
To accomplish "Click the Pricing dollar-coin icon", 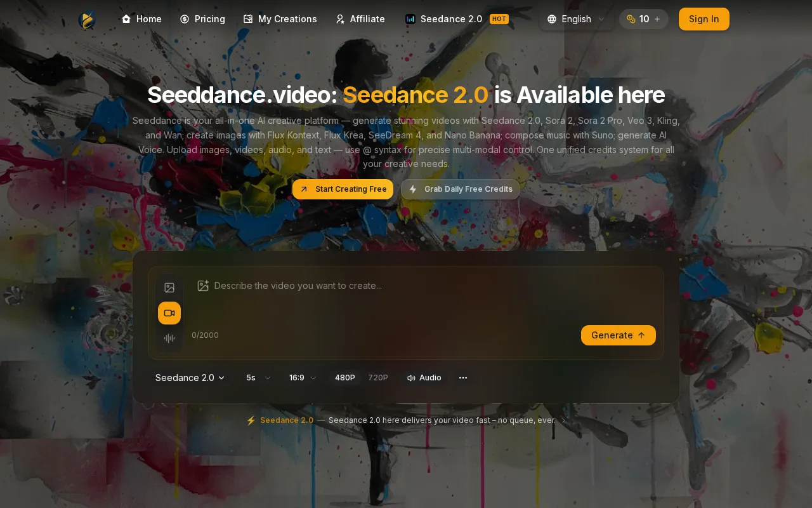I will (185, 19).
